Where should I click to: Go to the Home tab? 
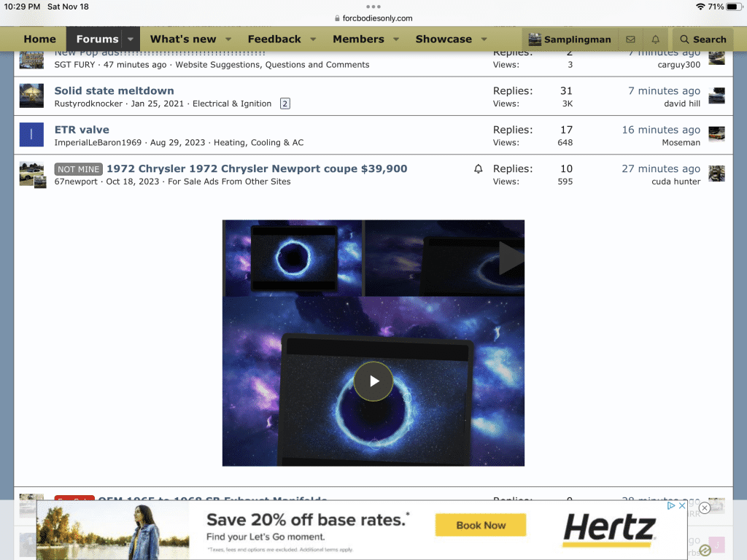pyautogui.click(x=39, y=39)
